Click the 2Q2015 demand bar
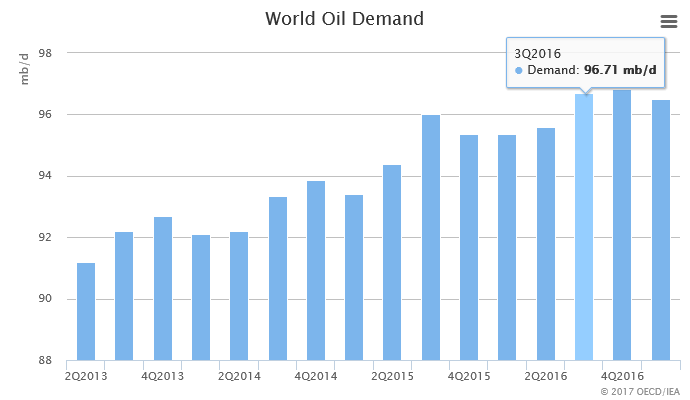The width and height of the screenshot is (690, 400). [x=392, y=263]
